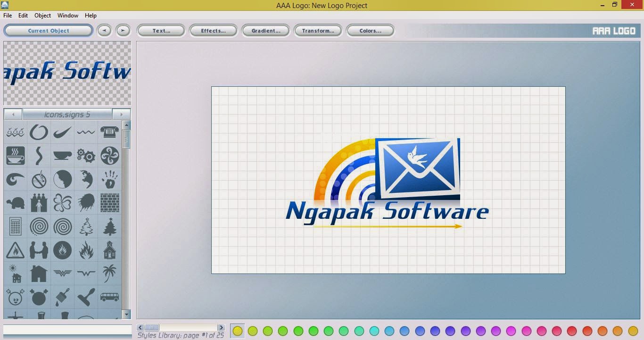Select the face profile circle icon
The height and width of the screenshot is (340, 644).
point(63,179)
